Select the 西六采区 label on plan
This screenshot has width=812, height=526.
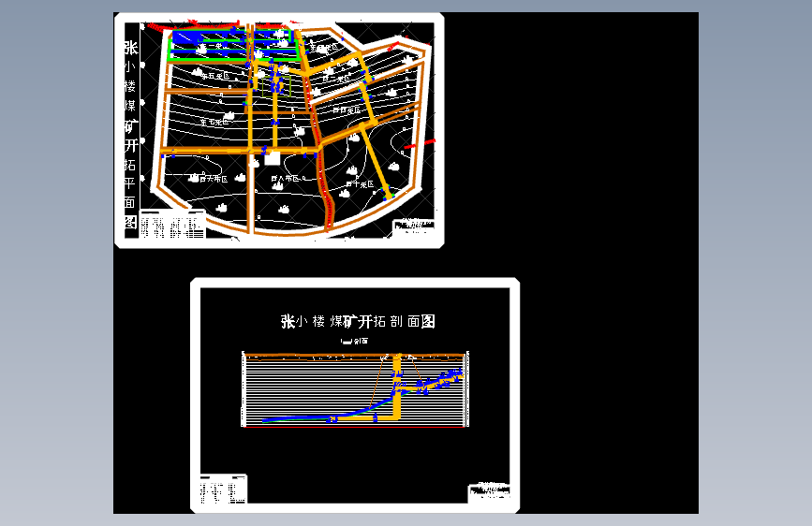[214, 179]
